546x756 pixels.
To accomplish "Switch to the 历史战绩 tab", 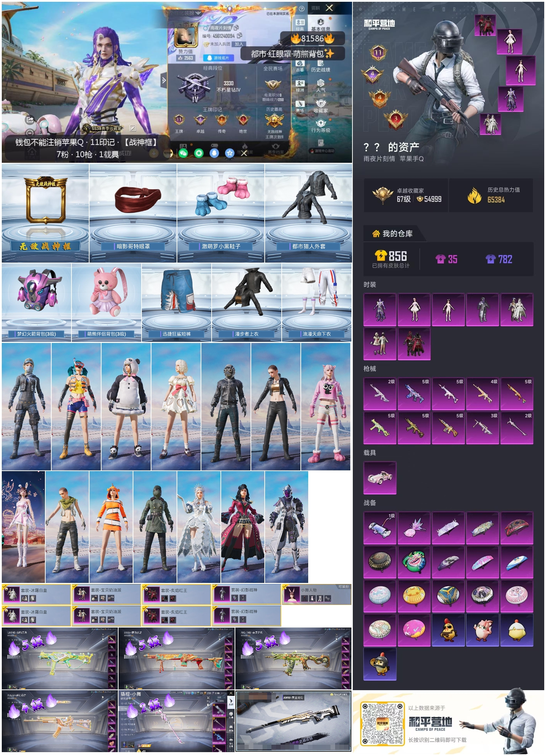I will tap(321, 66).
